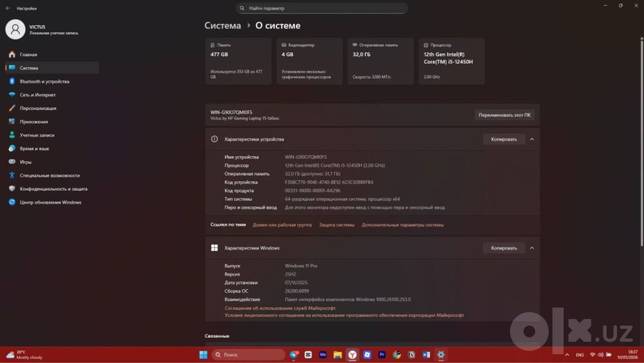The image size is (644, 363).
Task: Open the Видеоадаптер 4 GB card
Action: (x=309, y=61)
